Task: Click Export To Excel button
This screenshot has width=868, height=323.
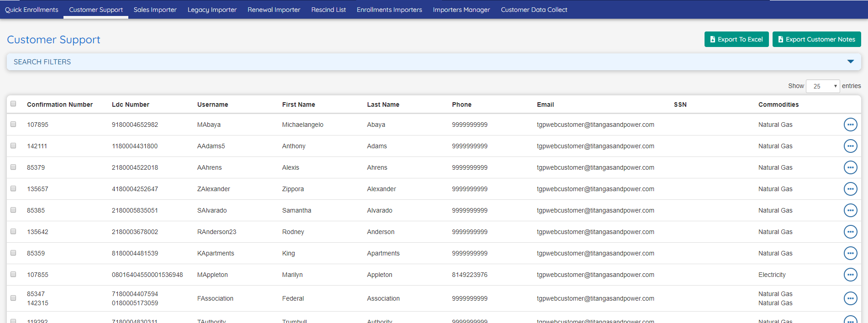Action: coord(736,39)
